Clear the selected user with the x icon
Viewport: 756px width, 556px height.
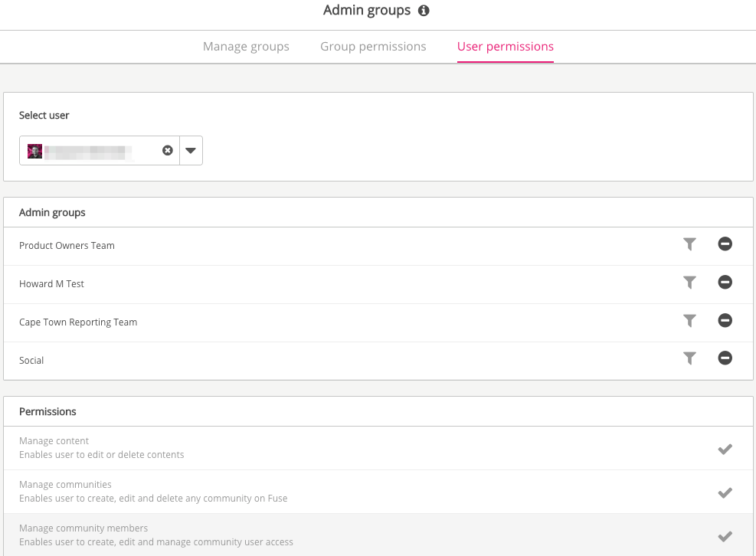click(x=167, y=151)
